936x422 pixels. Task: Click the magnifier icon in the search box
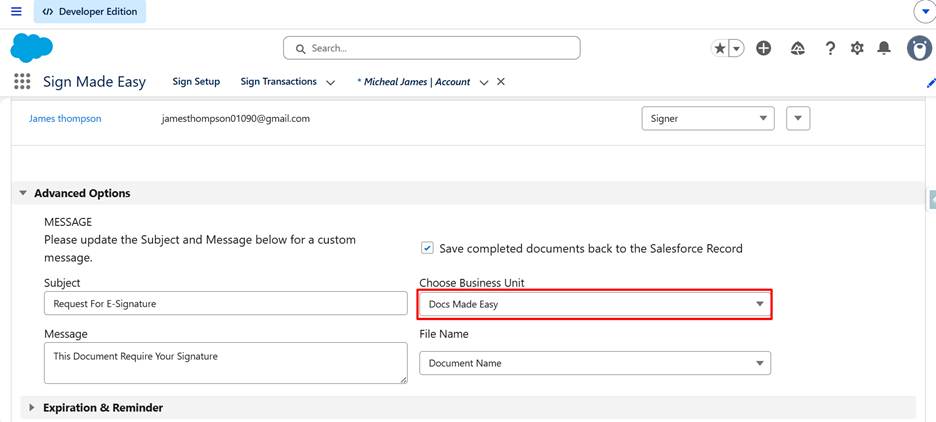(x=300, y=48)
